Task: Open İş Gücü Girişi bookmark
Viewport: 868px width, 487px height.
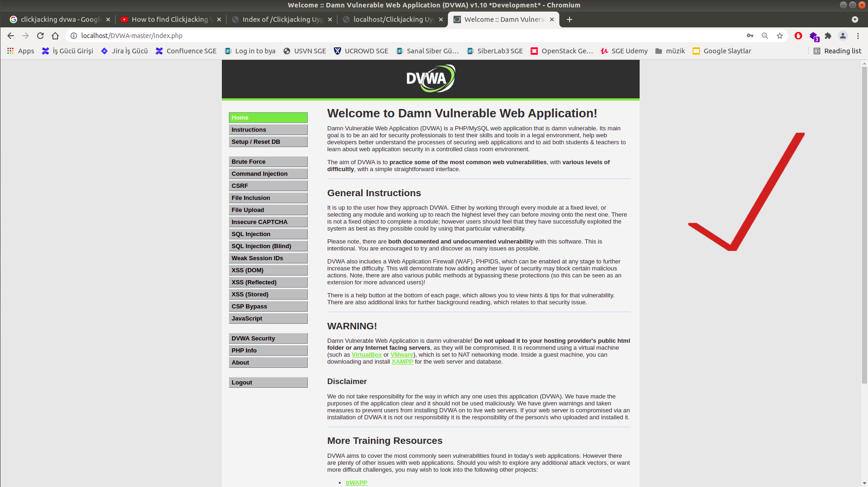Action: [x=67, y=51]
